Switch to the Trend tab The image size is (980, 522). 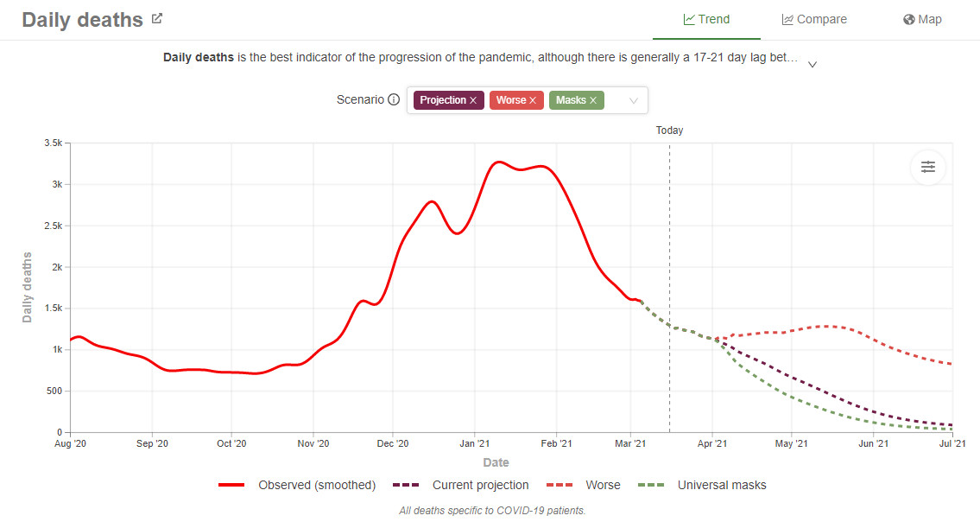point(706,19)
